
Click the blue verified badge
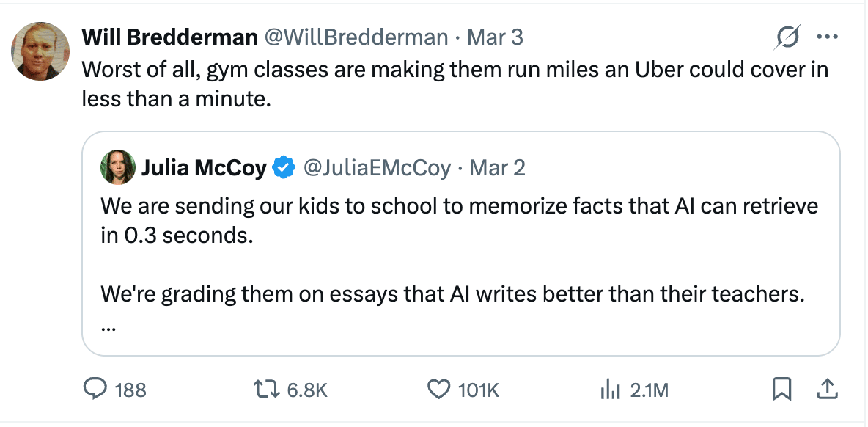(283, 168)
